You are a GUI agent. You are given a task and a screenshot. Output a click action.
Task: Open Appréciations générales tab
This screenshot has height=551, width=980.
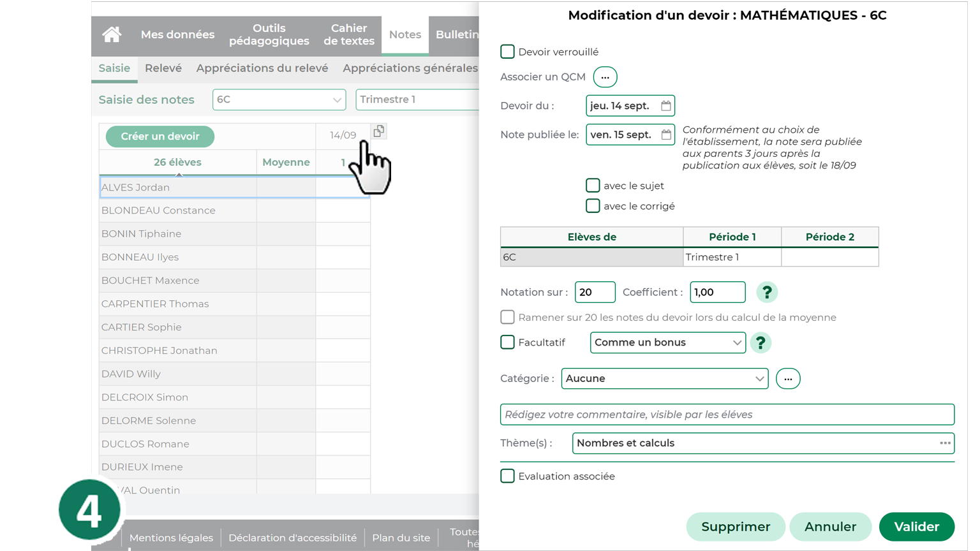pos(410,68)
